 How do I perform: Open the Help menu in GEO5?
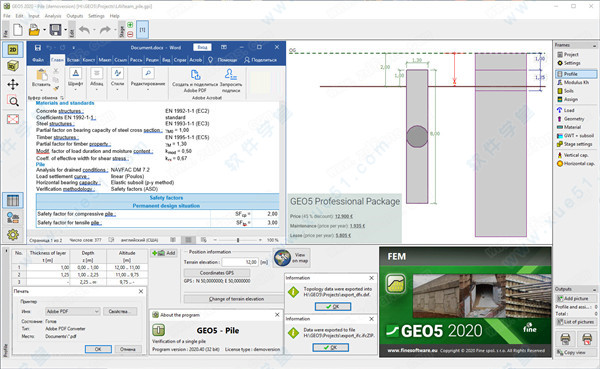click(114, 16)
